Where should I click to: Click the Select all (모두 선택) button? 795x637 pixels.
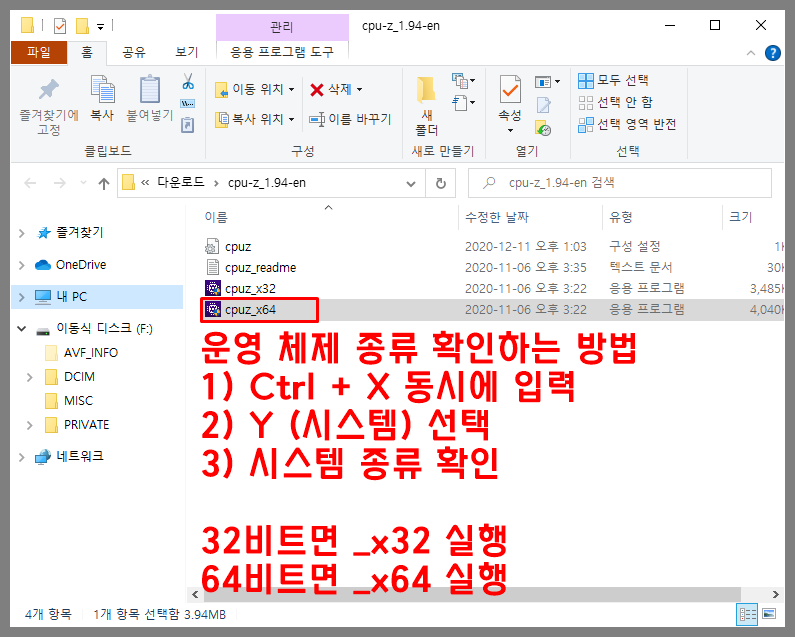(x=613, y=80)
